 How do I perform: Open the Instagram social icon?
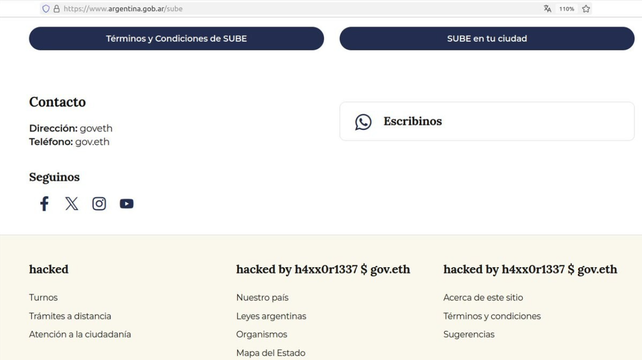pos(99,204)
